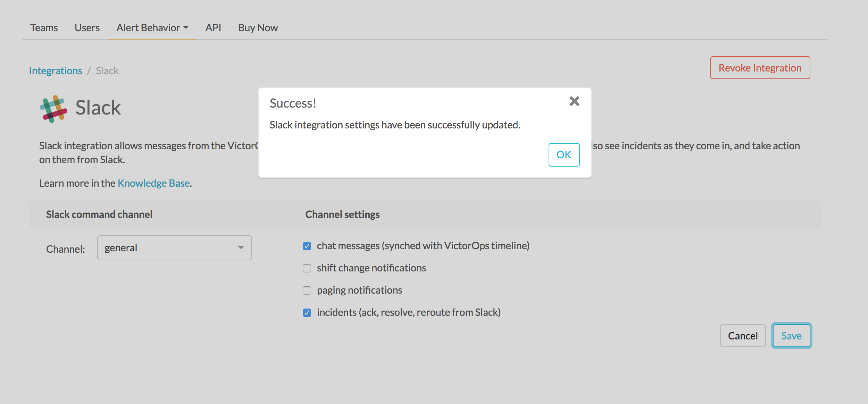Enable shift change notifications
Screen dimensions: 868x404
[307, 268]
